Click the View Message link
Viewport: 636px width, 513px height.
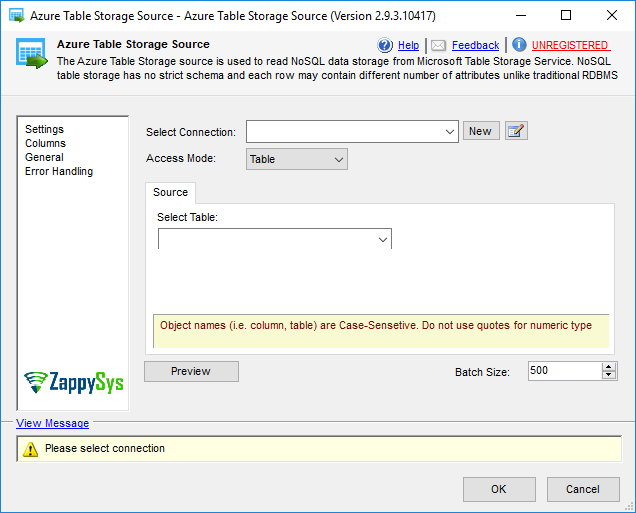click(53, 423)
